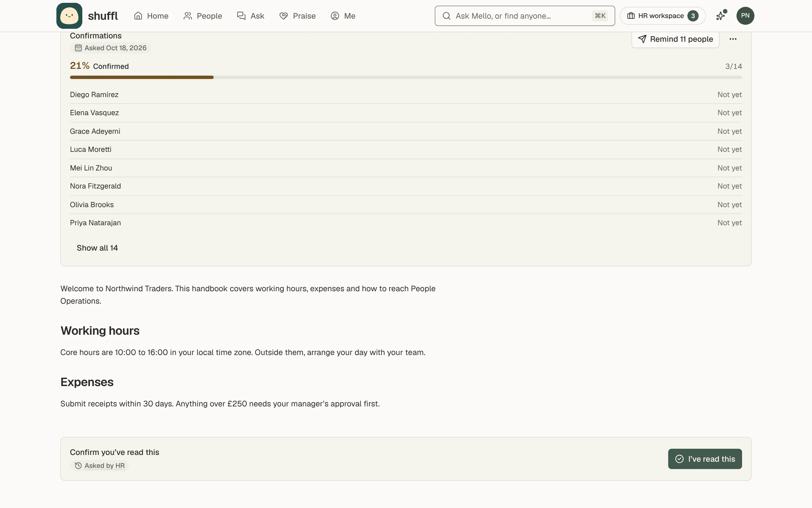This screenshot has width=812, height=508.
Task: Select Grace Adeyemi row
Action: pos(406,131)
